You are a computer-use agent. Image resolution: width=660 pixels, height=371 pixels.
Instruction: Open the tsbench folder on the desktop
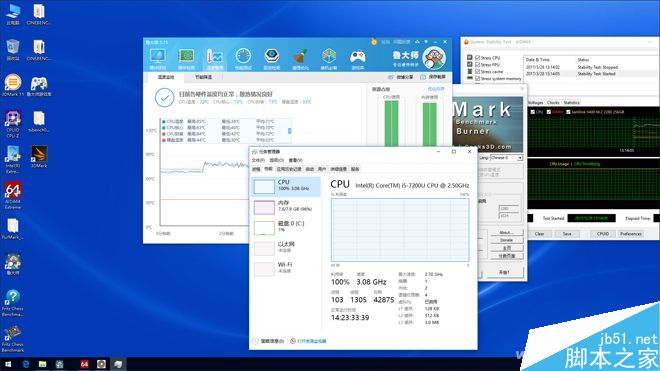click(39, 122)
